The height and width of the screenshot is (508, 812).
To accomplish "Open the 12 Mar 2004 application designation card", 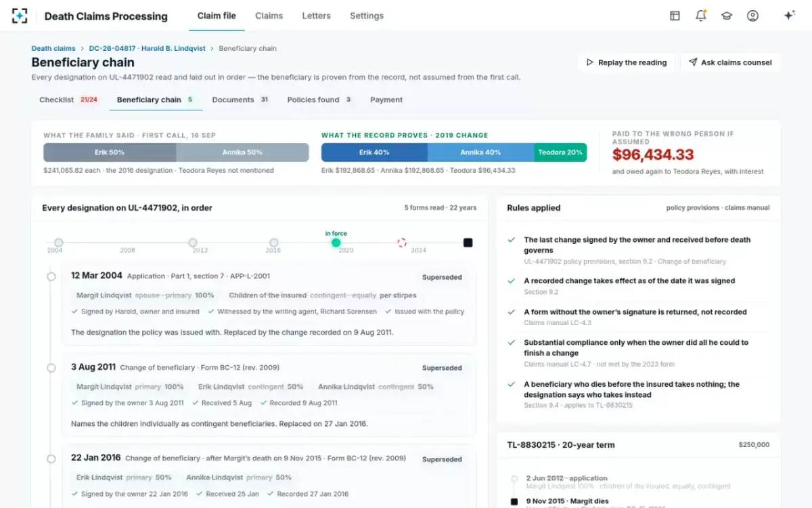I will point(269,305).
